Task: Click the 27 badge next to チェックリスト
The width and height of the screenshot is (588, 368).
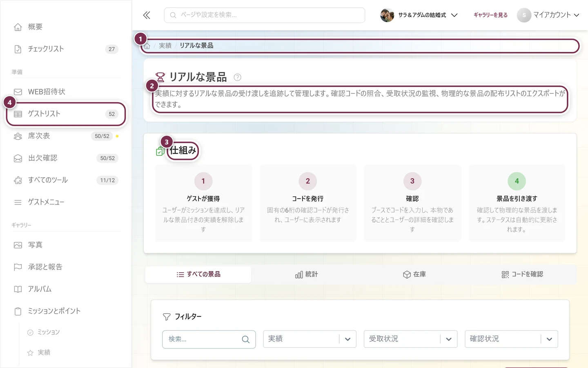Action: point(112,49)
